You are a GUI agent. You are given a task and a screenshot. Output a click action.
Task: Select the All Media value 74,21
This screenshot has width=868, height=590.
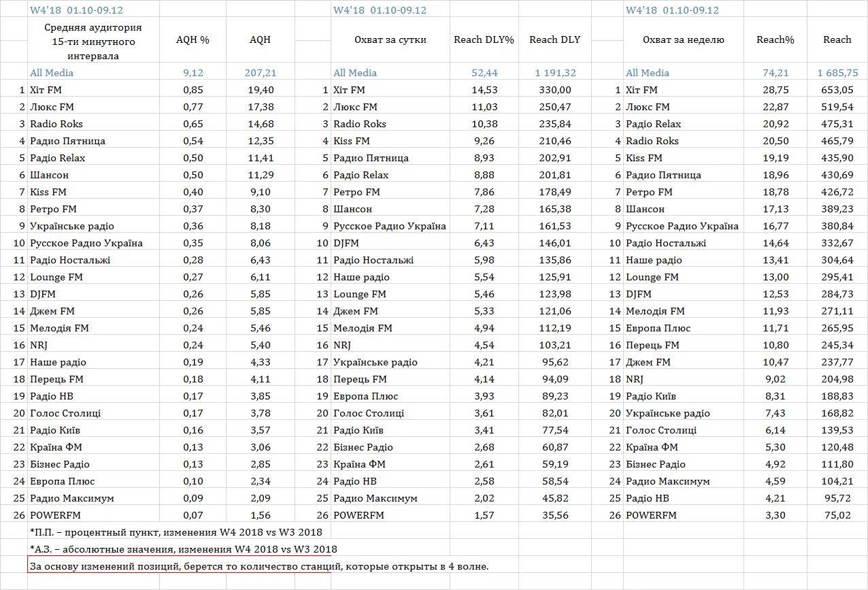(x=775, y=73)
